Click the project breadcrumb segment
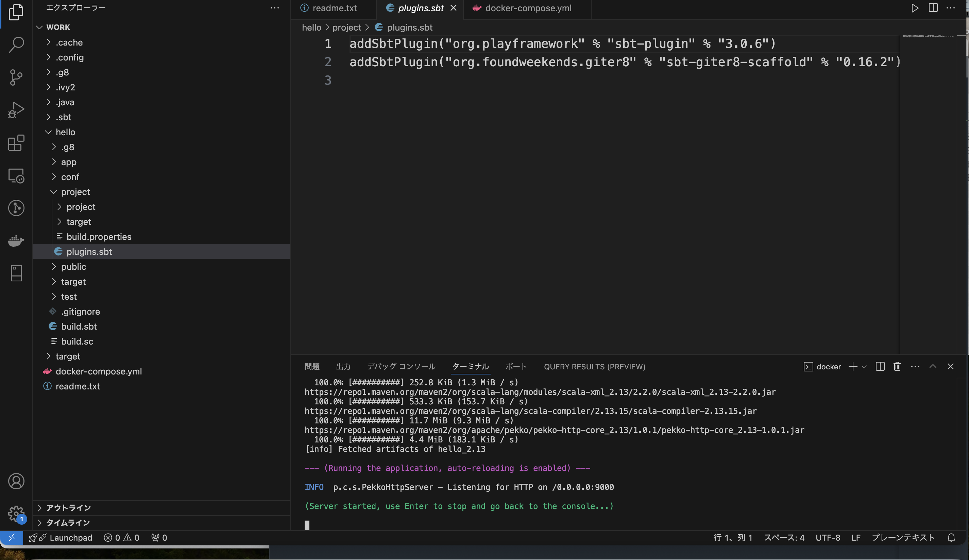 (346, 28)
